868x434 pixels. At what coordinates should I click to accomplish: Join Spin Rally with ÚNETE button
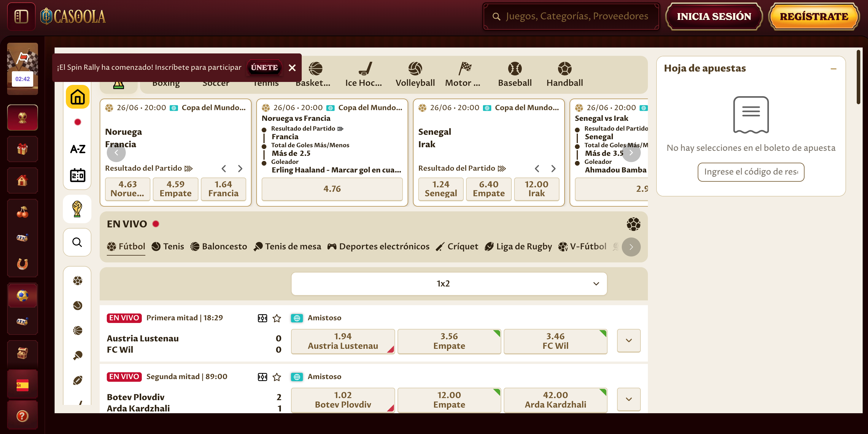coord(265,67)
